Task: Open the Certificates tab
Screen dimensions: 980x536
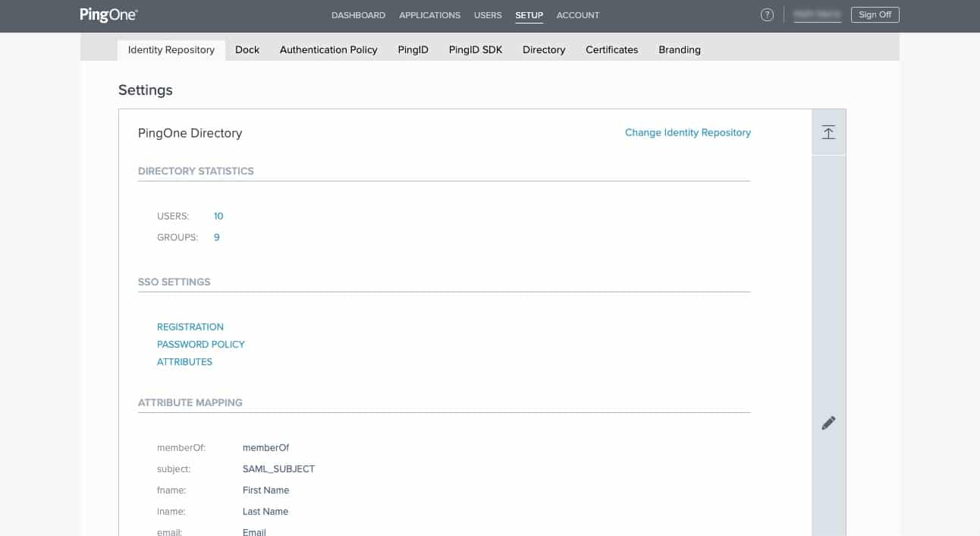Action: coord(611,50)
